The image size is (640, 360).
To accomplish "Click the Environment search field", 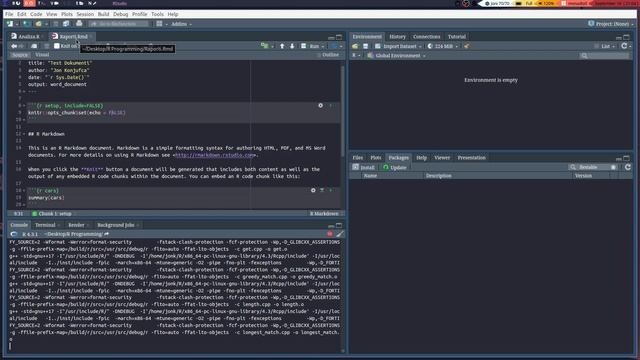I will (604, 56).
